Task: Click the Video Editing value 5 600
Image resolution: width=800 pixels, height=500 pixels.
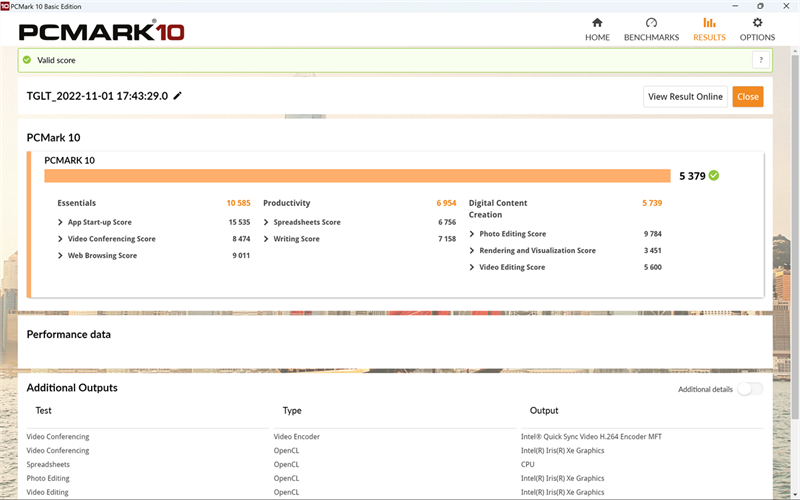Action: click(653, 267)
